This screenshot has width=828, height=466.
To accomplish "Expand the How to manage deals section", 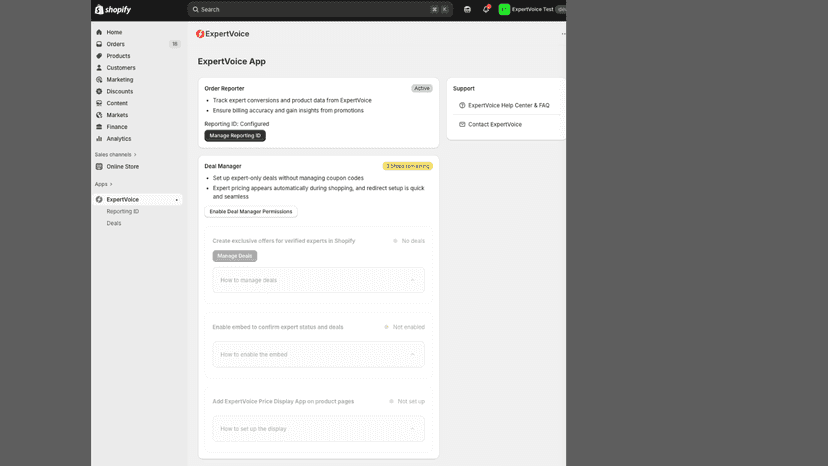I will coord(318,280).
